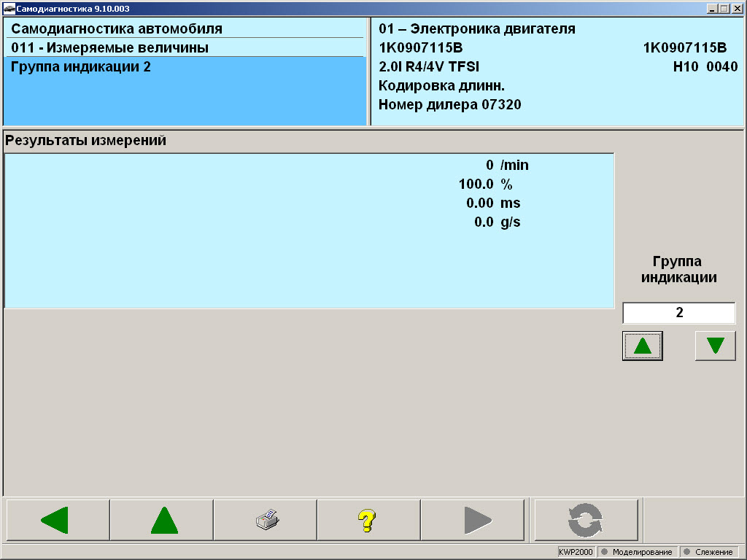The height and width of the screenshot is (560, 747).
Task: Click the green left-arrow back button
Action: click(57, 520)
